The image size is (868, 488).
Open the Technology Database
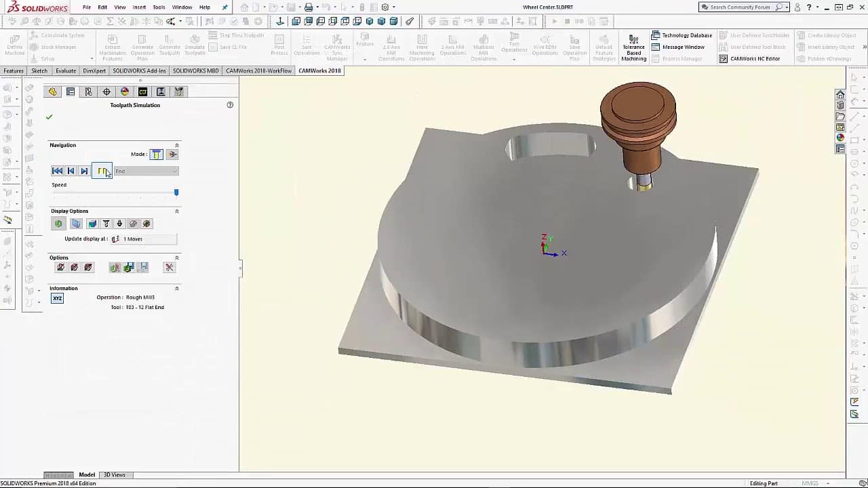click(682, 35)
